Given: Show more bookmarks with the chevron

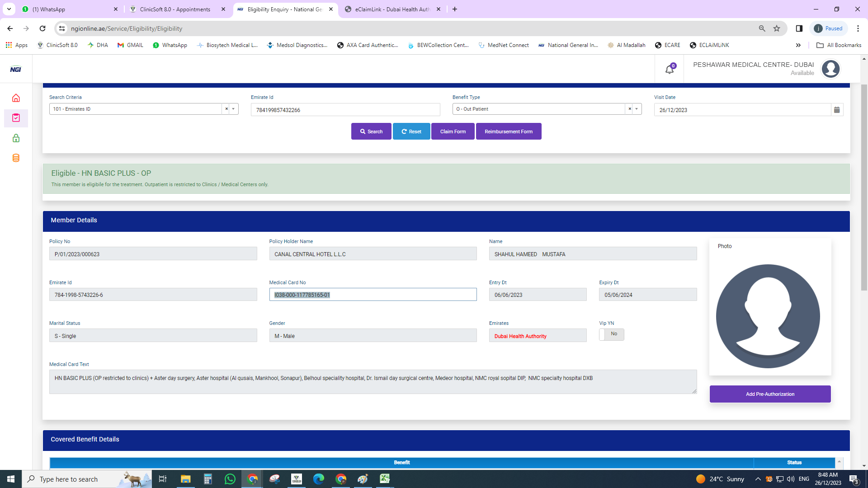Looking at the screenshot, I should [x=798, y=45].
